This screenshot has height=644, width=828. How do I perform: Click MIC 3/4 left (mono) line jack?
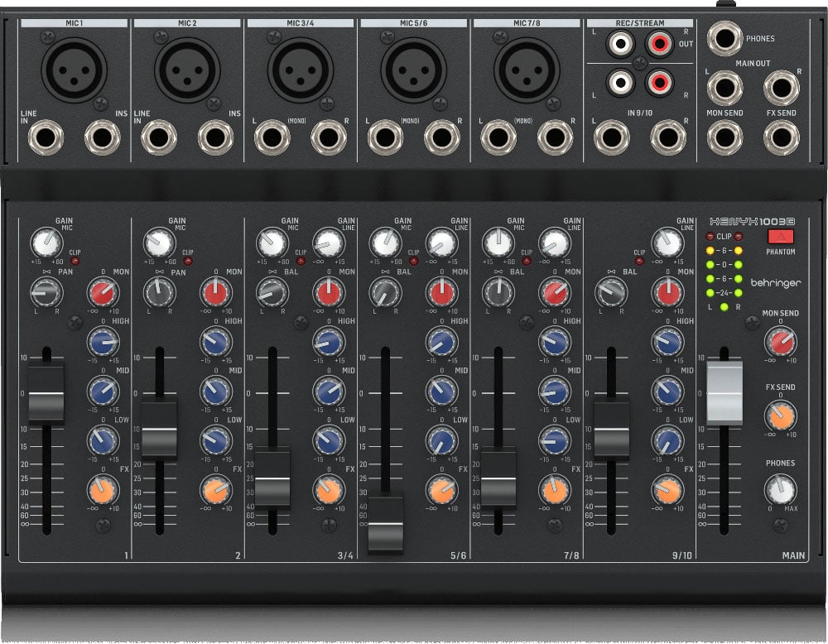[272, 137]
